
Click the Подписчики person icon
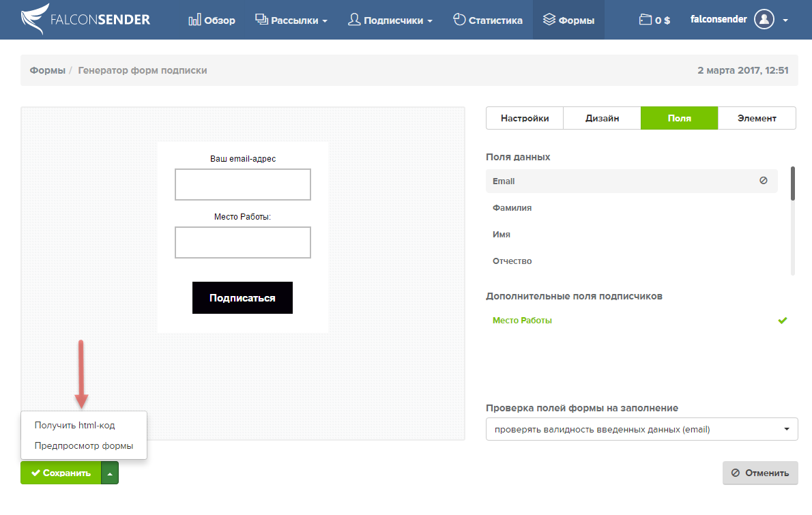(354, 20)
